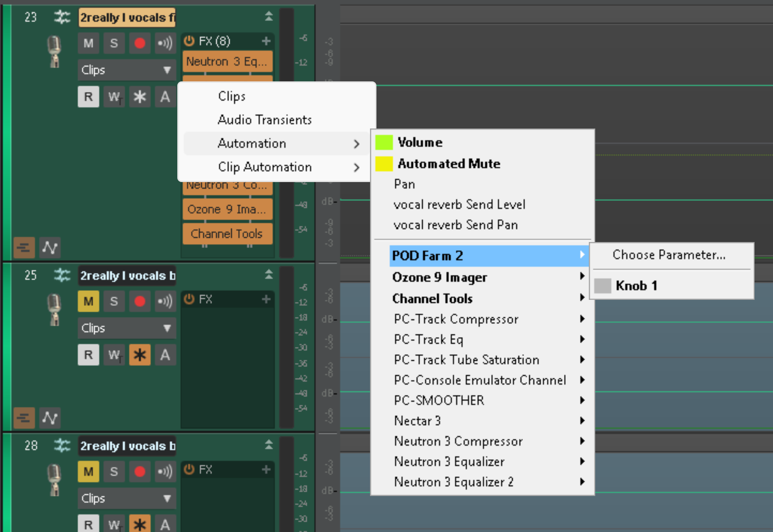Image resolution: width=773 pixels, height=532 pixels.
Task: Select vocal reverb Send Level
Action: click(483, 205)
